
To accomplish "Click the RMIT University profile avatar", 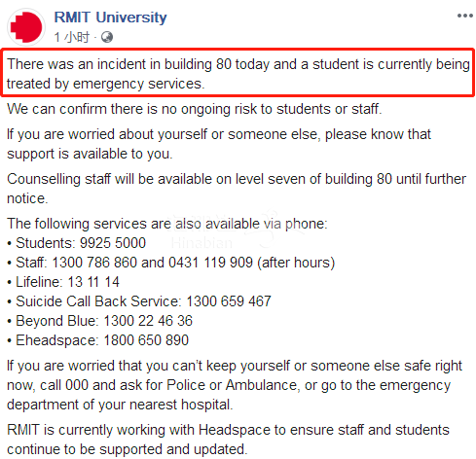I will [26, 27].
